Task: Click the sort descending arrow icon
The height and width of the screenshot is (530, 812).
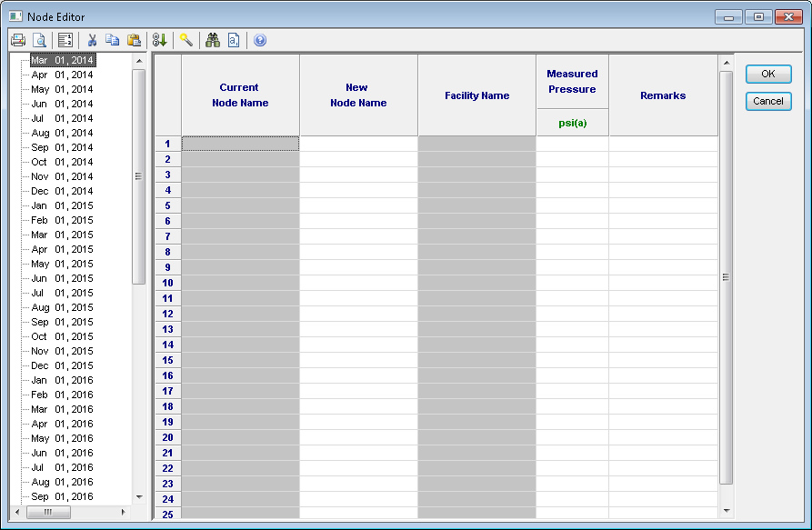Action: (159, 40)
